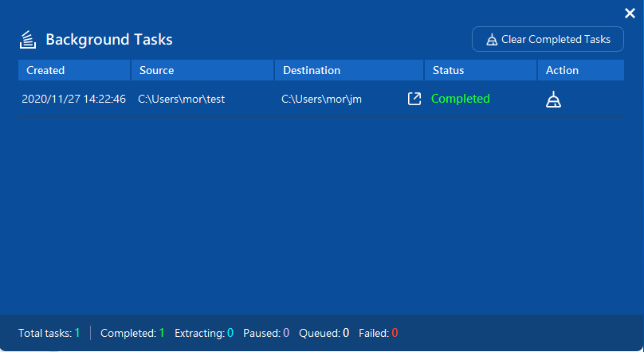Select the source path C:\Users\mor\test
Screen dimensions: 644x352
(x=181, y=99)
